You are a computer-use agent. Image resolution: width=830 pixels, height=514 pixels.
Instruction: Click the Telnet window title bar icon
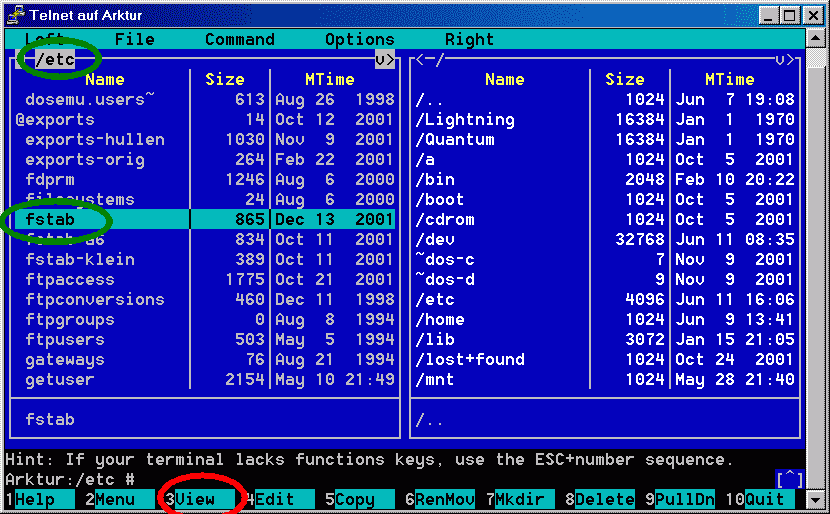coord(16,15)
